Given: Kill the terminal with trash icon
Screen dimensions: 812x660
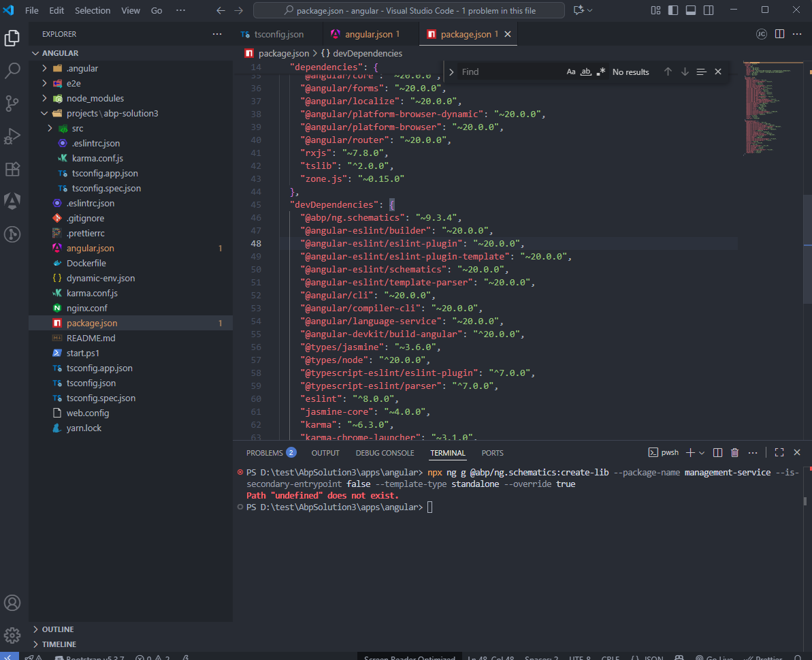Looking at the screenshot, I should pyautogui.click(x=734, y=453).
